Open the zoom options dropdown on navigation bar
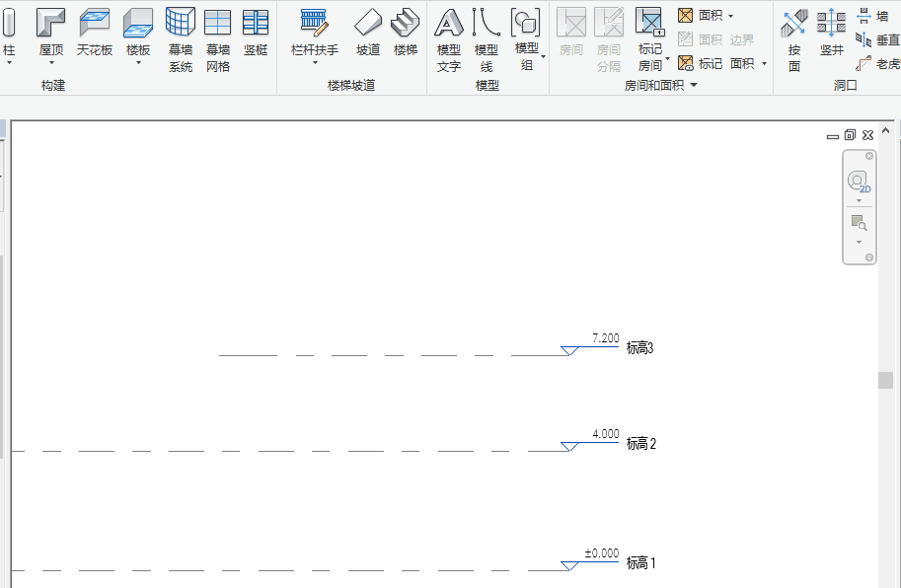 [x=859, y=242]
